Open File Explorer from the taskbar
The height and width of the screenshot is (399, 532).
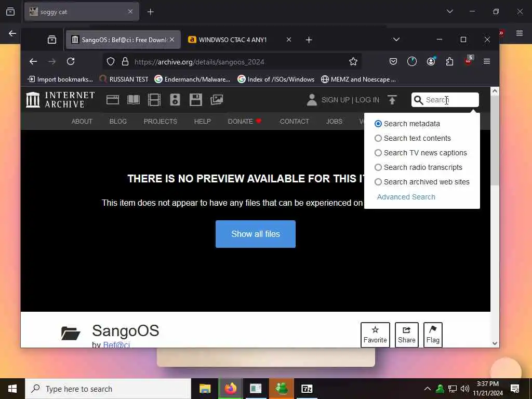click(x=205, y=389)
